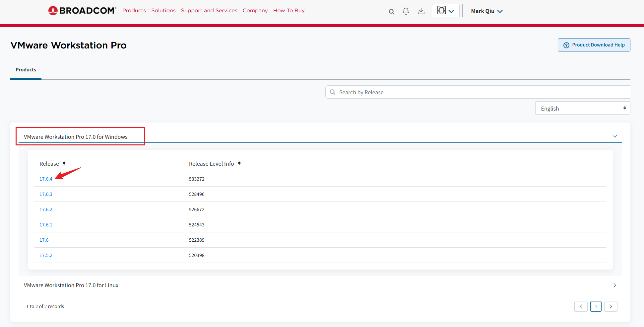Go to previous page arrow
644x327 pixels.
click(581, 306)
